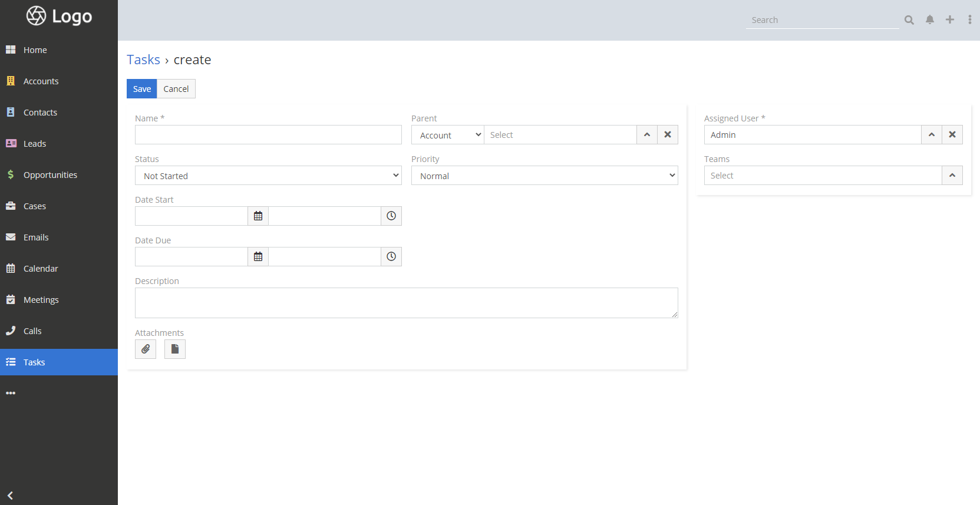980x505 pixels.
Task: Open the Parent type Account dropdown
Action: point(448,135)
